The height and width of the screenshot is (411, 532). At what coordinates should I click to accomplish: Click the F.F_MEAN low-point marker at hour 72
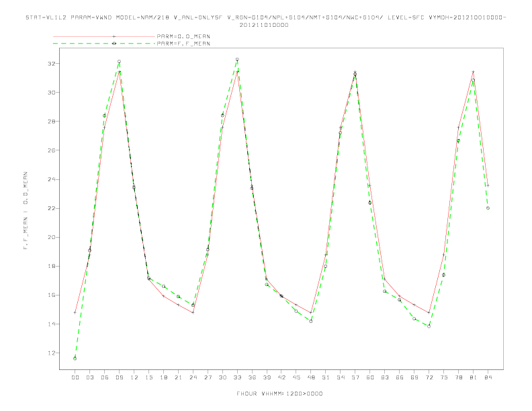click(429, 326)
